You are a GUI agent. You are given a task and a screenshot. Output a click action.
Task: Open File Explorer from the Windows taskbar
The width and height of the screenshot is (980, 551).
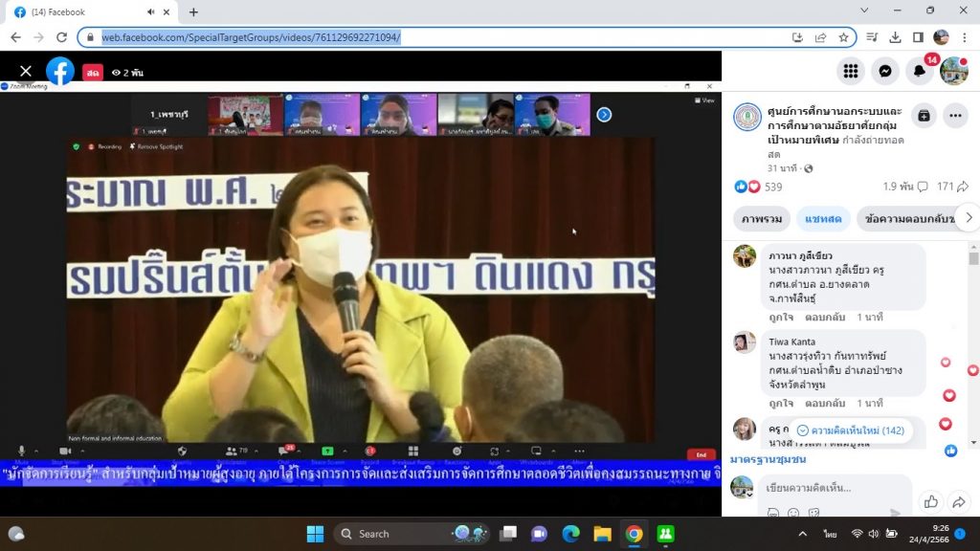click(x=602, y=534)
